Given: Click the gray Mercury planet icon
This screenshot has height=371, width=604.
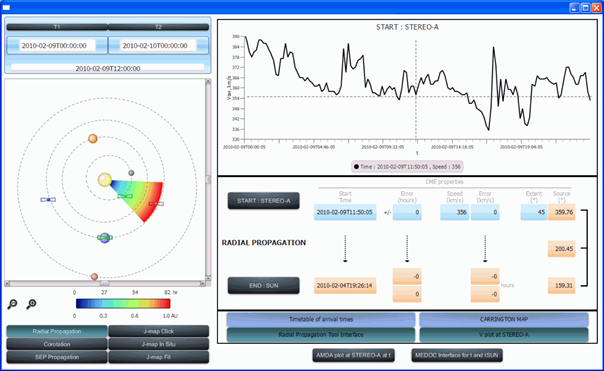Looking at the screenshot, I should pyautogui.click(x=131, y=173).
